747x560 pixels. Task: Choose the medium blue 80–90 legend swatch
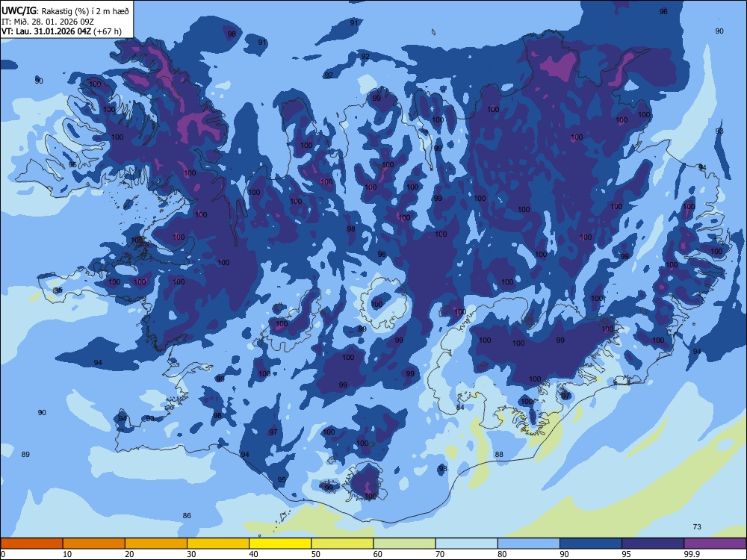coord(529,544)
